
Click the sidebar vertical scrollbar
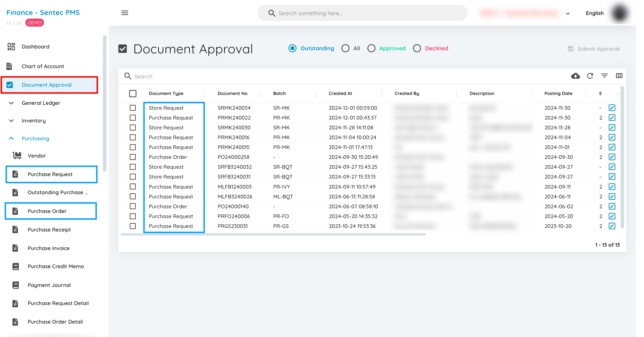click(104, 103)
